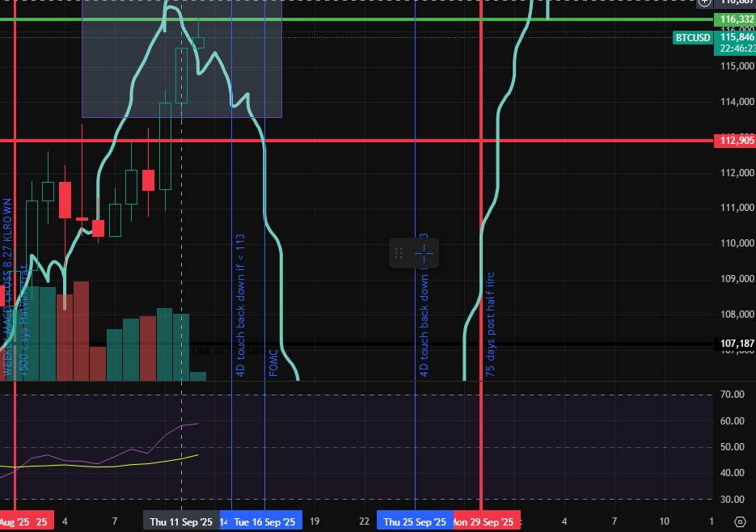Select 'WEEKLY MACD CROSS 8.27 KLROWN' annotation

(x=7, y=287)
